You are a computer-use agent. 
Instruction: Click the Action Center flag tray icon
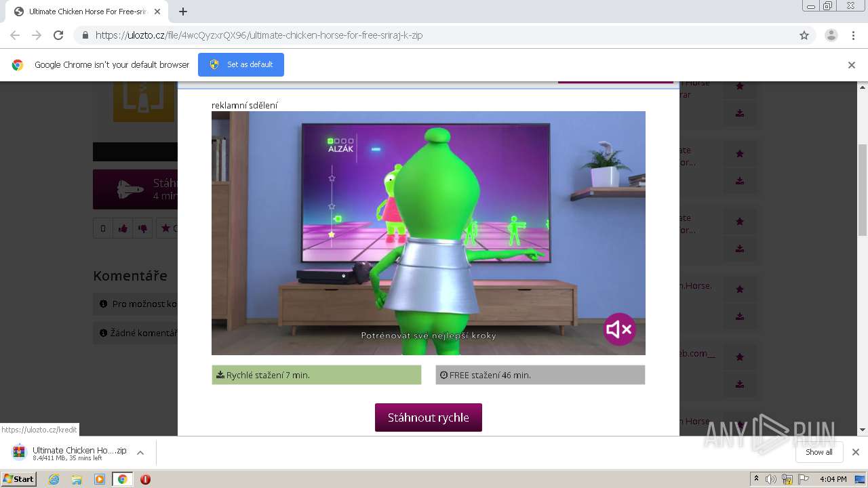point(804,479)
